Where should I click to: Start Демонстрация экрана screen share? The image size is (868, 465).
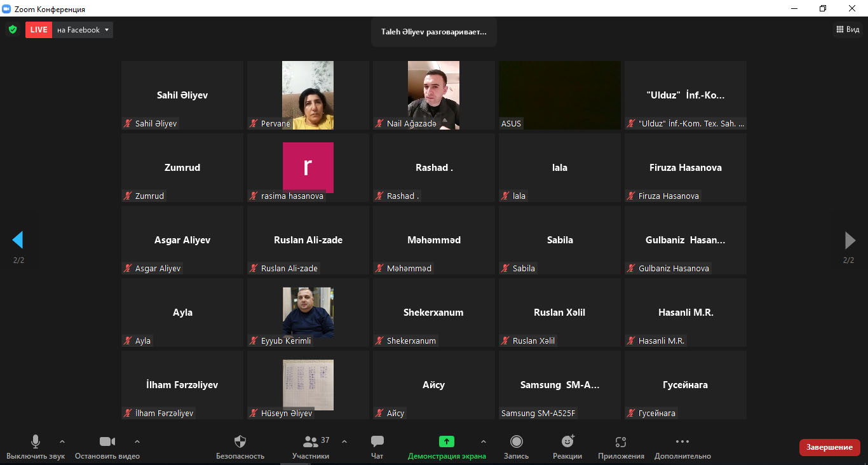coord(447,447)
